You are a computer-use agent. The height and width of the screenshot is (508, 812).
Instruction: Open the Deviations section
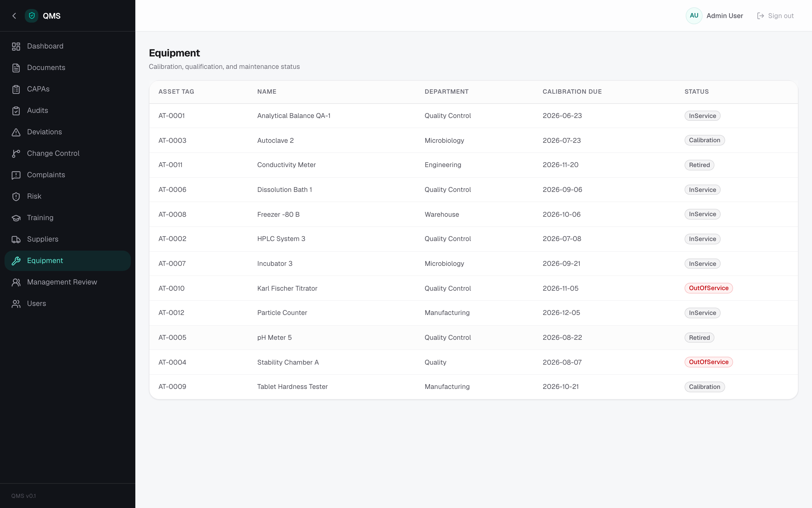44,132
